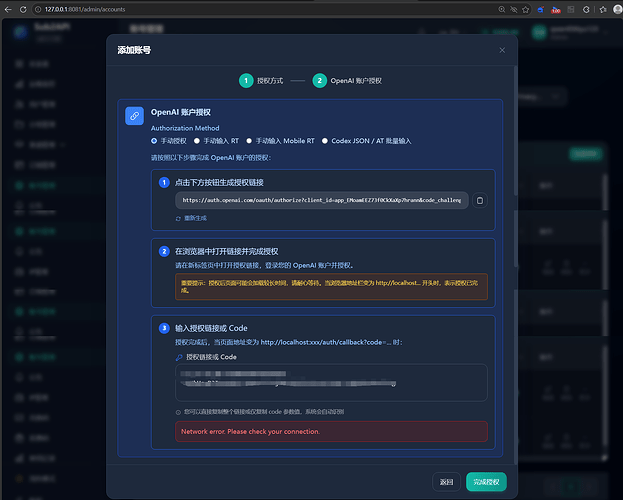Reload the page in browser toolbar
This screenshot has height=500, width=623.
(x=23, y=9)
